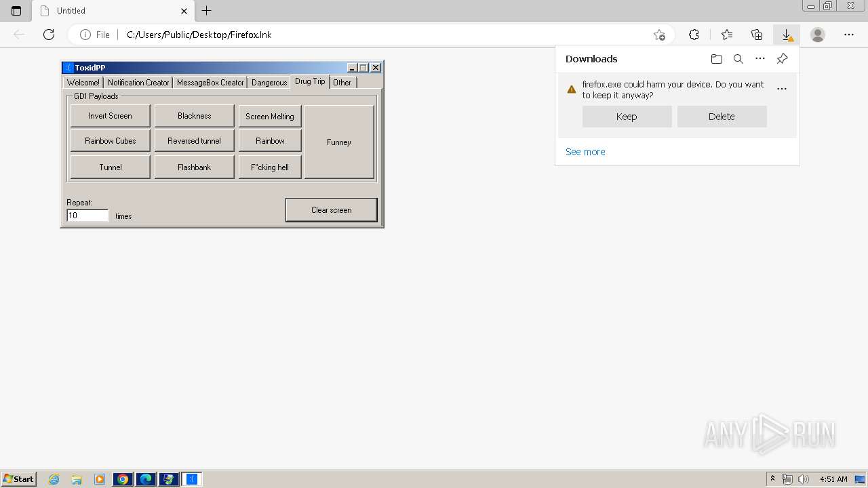Add this page to favorites
This screenshot has height=488, width=868.
[x=659, y=35]
